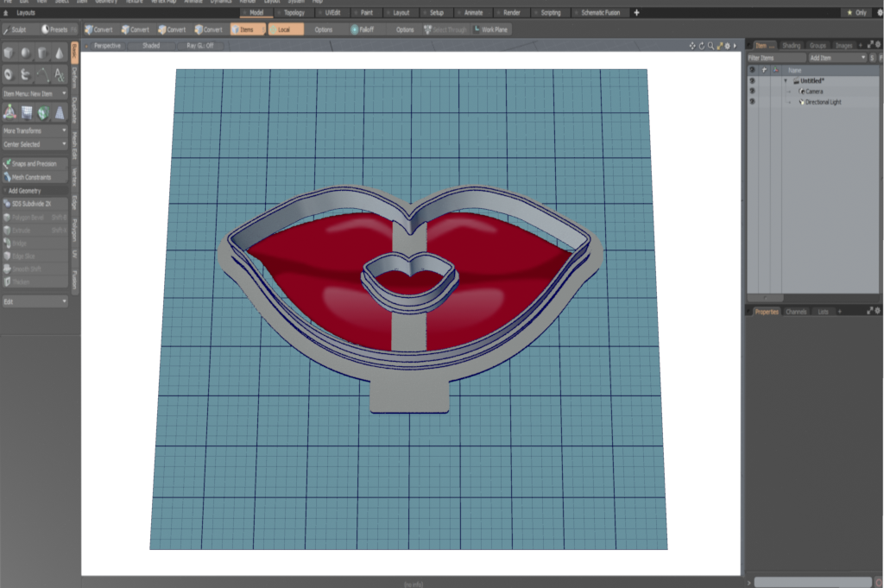Select the cube primitive tool
This screenshot has width=884, height=588.
pyautogui.click(x=9, y=54)
